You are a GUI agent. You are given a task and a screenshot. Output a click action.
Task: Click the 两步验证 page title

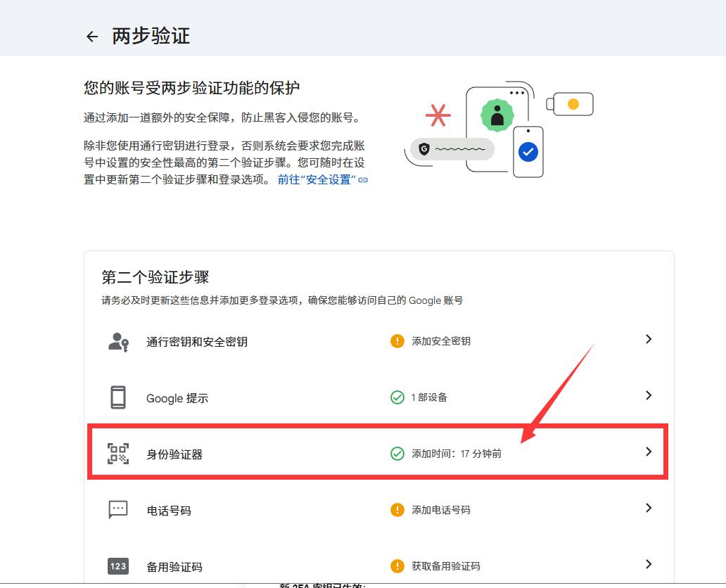(151, 36)
